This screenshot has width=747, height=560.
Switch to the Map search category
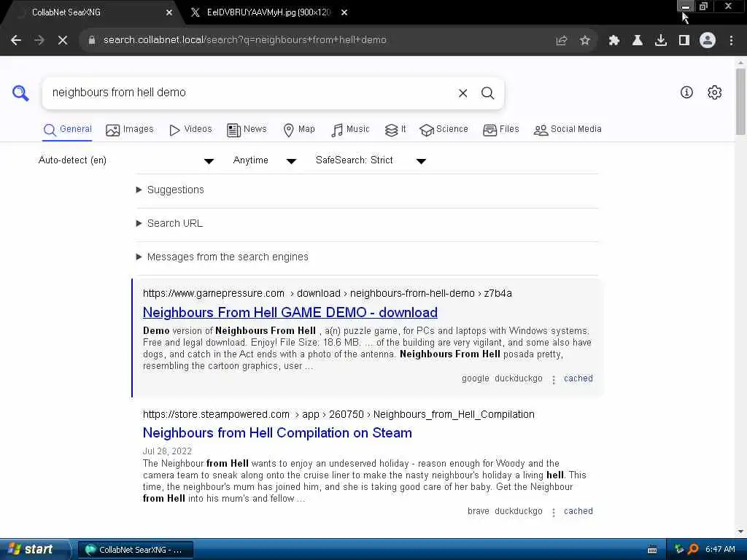click(x=299, y=130)
